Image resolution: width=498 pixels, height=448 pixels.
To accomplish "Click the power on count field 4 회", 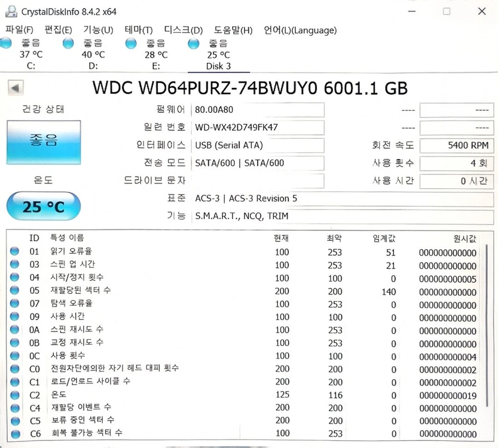I will [x=457, y=163].
